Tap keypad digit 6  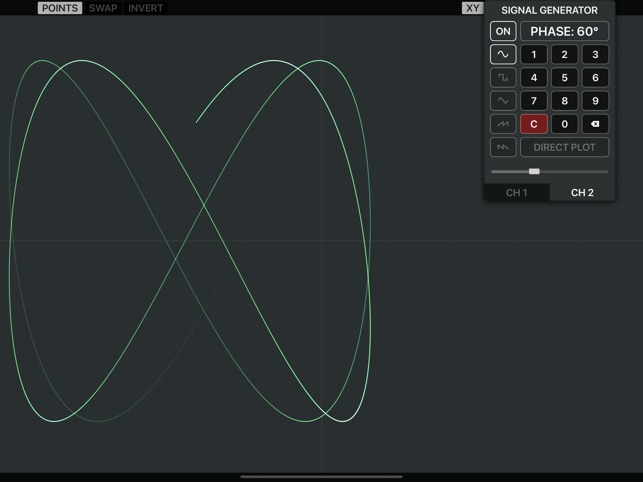(595, 78)
